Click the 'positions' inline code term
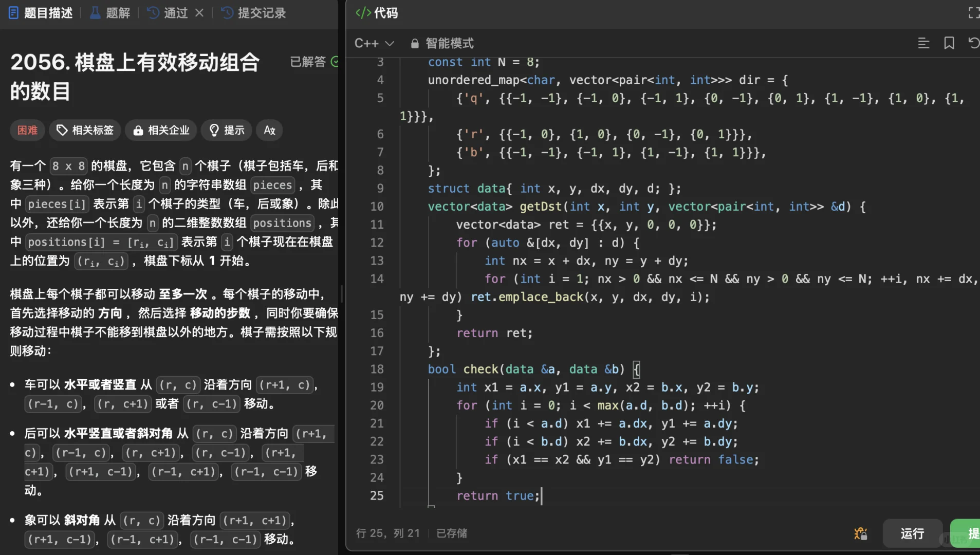Viewport: 980px width, 555px height. coord(282,223)
